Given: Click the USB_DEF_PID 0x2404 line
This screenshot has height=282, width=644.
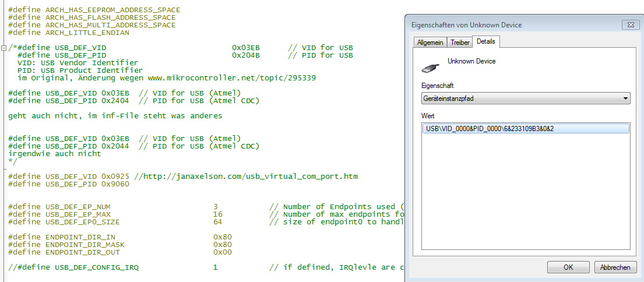Looking at the screenshot, I should pyautogui.click(x=133, y=101).
